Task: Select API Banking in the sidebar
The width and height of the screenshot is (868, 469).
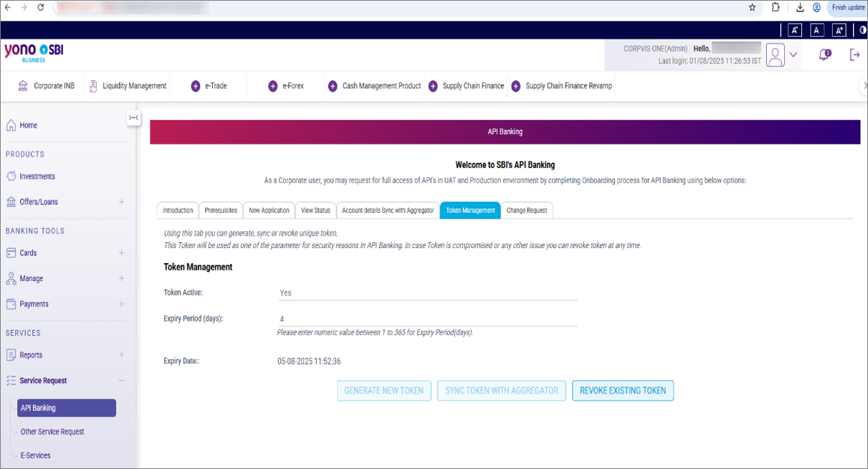Action: (67, 408)
